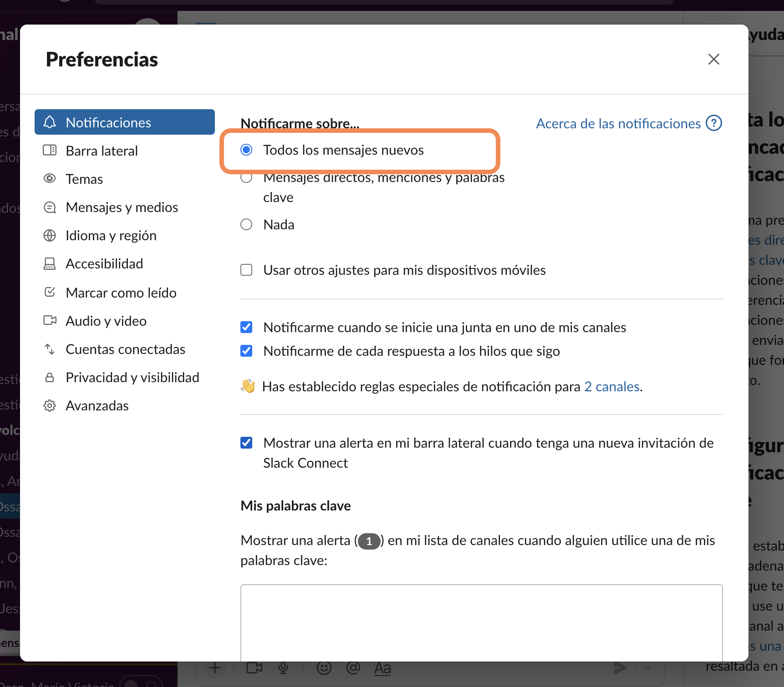Focus the Mis palabras clave text box
Screen dimensions: 784x687
481,622
